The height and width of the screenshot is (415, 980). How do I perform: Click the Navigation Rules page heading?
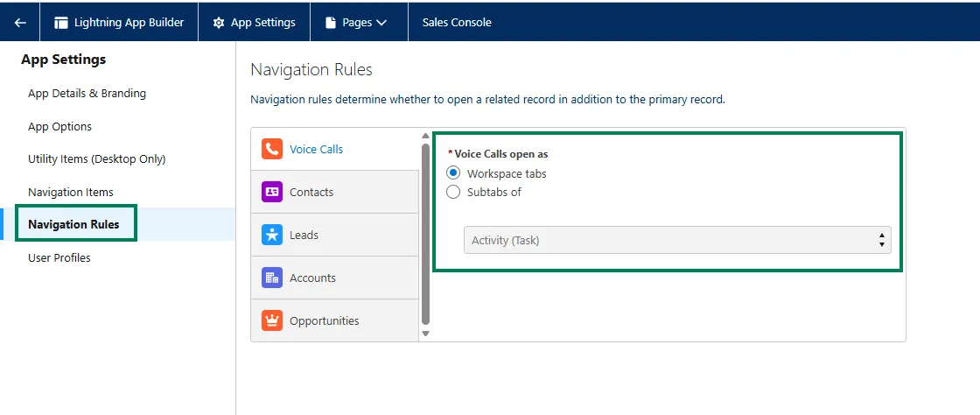311,69
